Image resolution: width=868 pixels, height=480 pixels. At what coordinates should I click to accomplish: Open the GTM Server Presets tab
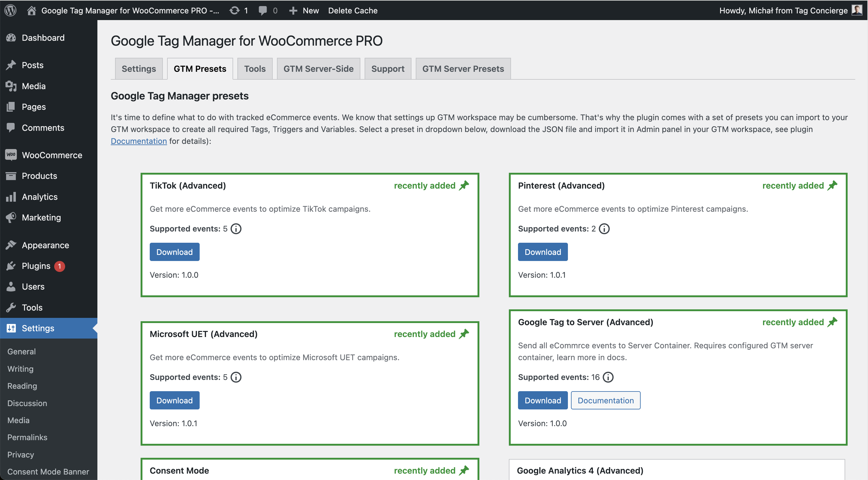point(463,69)
